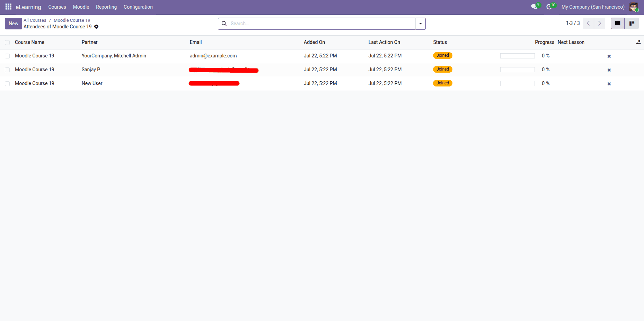Tick the select-all header checkbox

tap(7, 43)
